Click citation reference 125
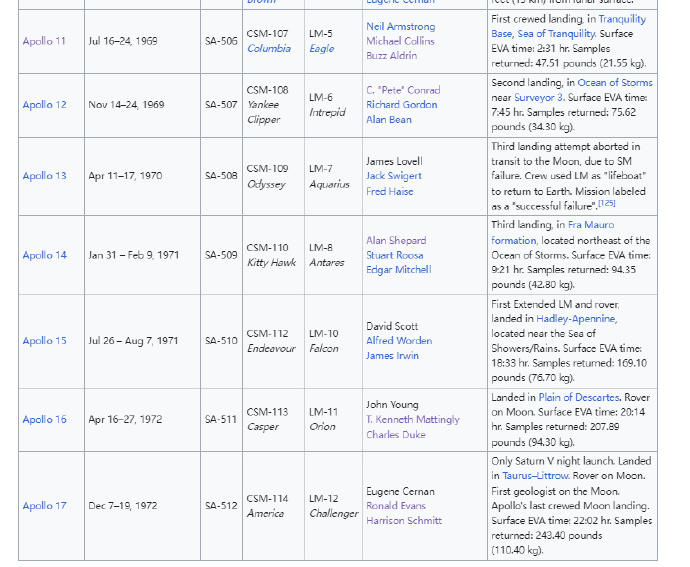Image resolution: width=690 pixels, height=567 pixels. click(x=607, y=203)
